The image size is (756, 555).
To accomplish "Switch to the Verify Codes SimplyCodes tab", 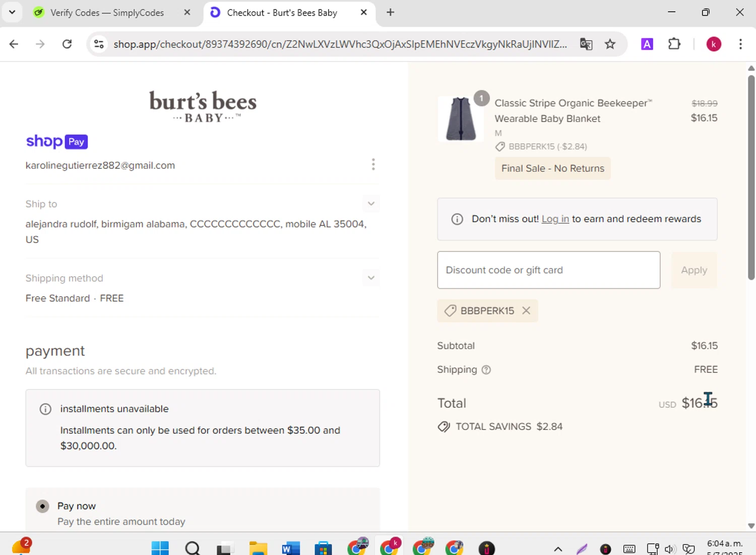I will pos(107,13).
